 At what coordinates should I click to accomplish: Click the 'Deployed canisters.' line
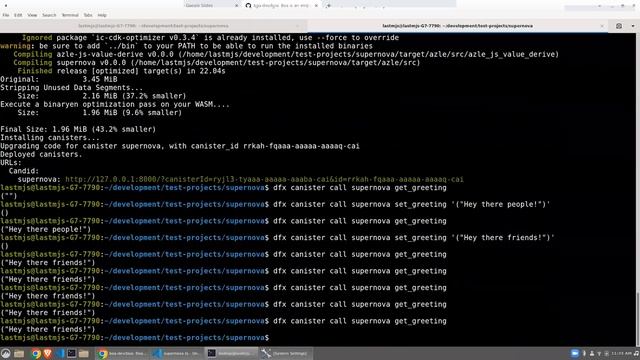click(x=41, y=154)
